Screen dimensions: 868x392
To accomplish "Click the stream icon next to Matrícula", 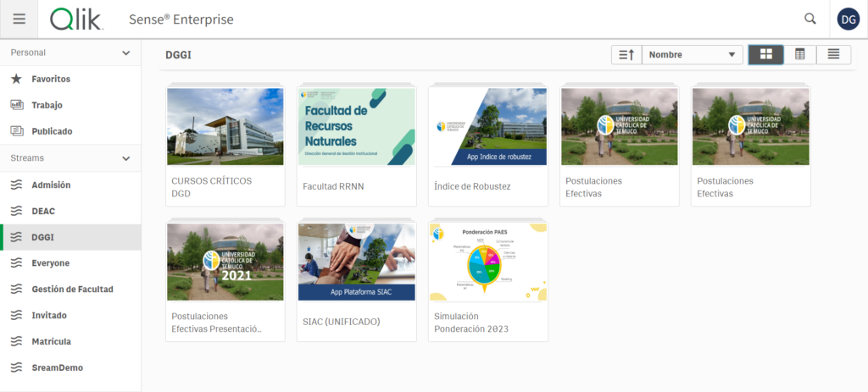I will coord(17,341).
